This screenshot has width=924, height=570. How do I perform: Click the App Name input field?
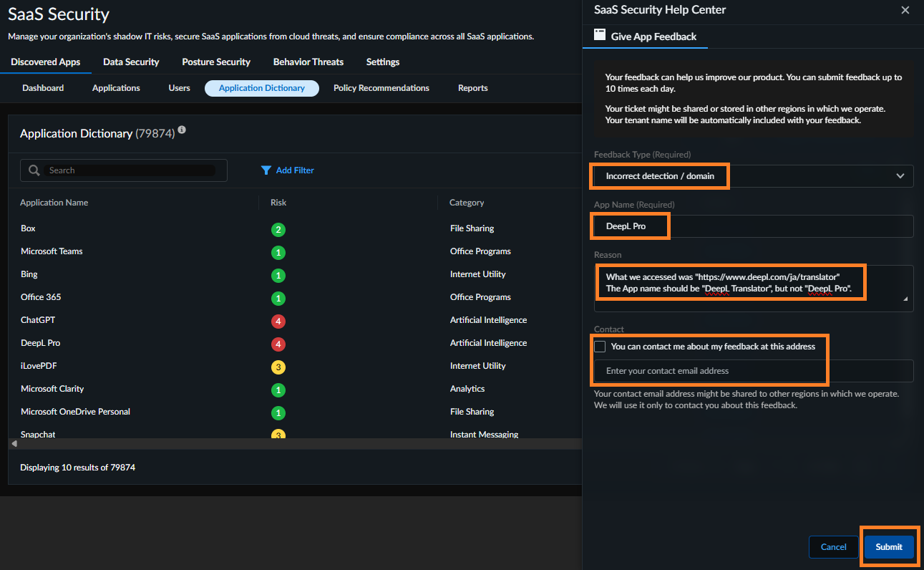click(x=754, y=226)
